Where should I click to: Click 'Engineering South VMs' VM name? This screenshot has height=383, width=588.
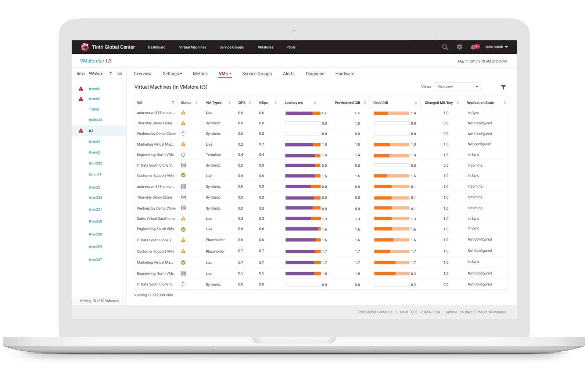155,229
